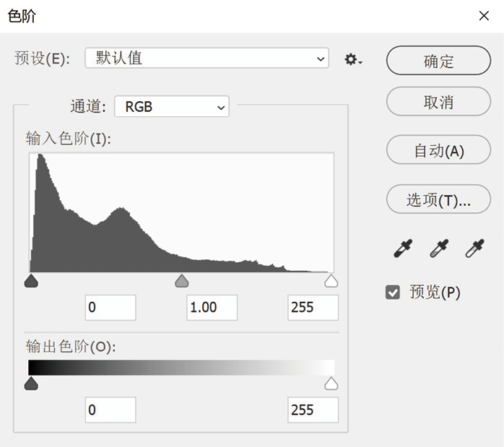Focus the output highlight field 255
Screen dimensions: 504x447
(313, 410)
